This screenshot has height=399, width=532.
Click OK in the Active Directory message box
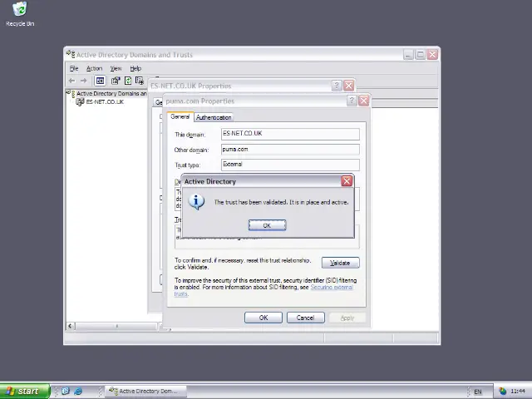(267, 225)
